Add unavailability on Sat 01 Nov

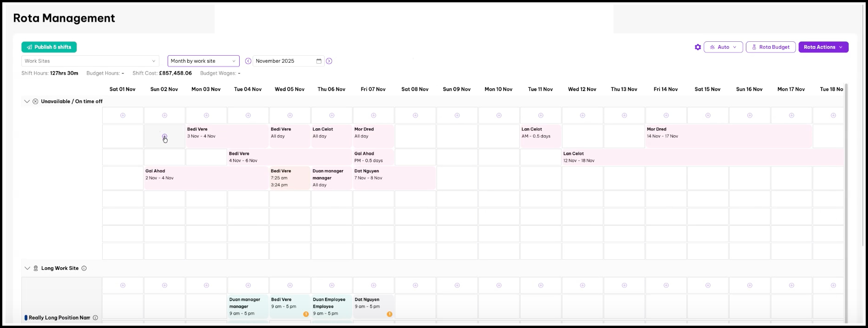tap(123, 115)
